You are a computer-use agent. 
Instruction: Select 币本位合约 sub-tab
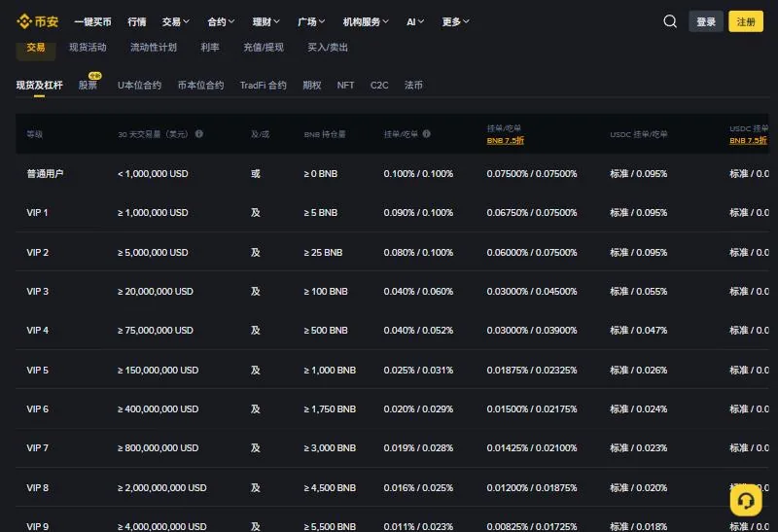pos(201,86)
